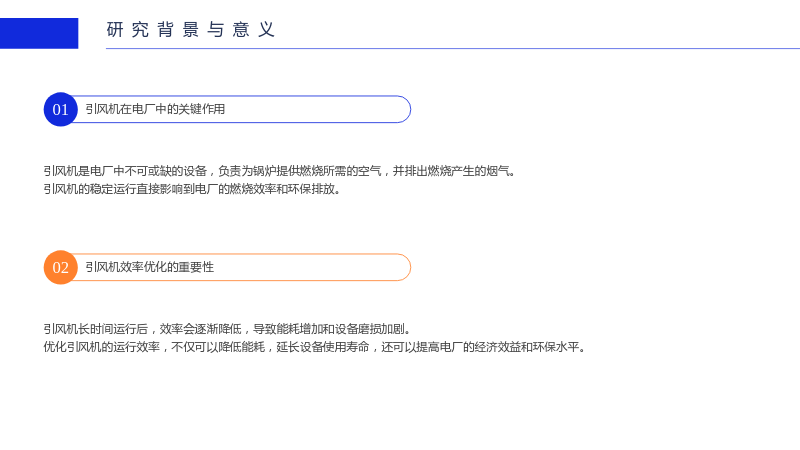Click the orange circle numbered 02

click(61, 267)
